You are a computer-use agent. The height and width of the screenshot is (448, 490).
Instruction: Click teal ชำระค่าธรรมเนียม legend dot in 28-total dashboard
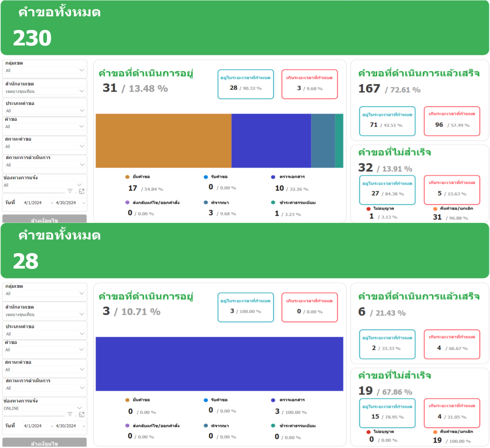pos(273,425)
